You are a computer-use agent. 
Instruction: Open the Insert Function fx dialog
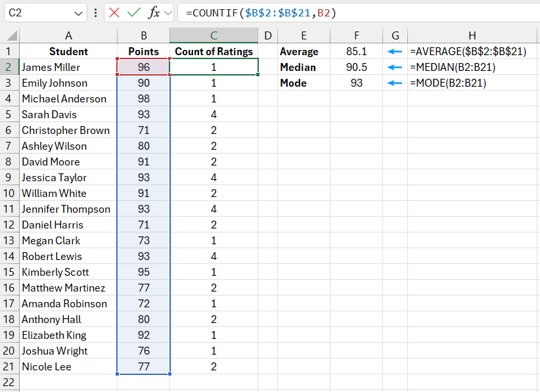point(154,12)
